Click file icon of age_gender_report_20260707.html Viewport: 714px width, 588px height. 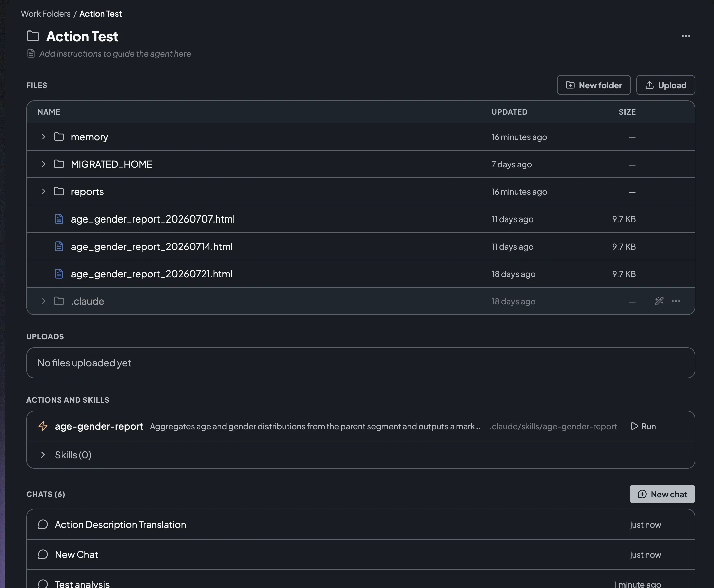[59, 219]
